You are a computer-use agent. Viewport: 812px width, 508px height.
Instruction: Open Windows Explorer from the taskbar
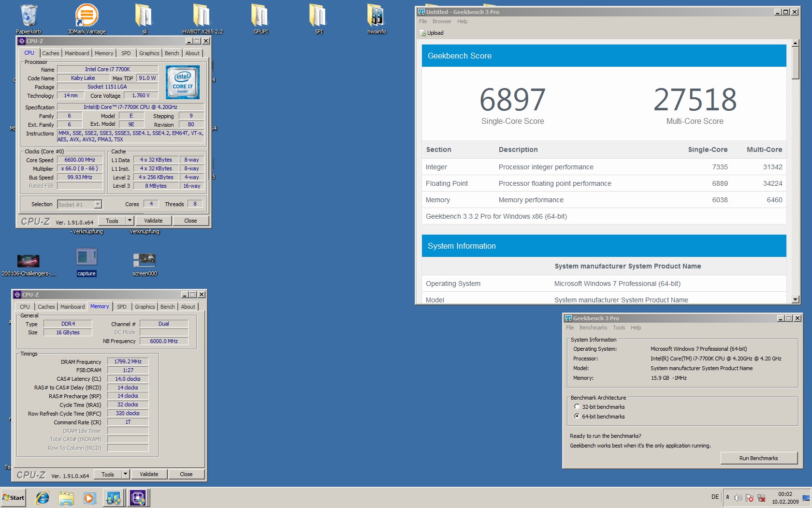click(x=66, y=498)
